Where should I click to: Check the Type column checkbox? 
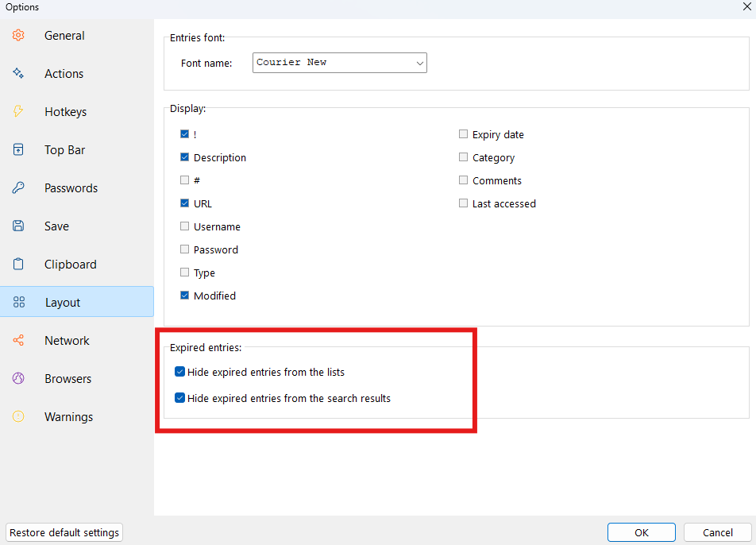(x=185, y=272)
